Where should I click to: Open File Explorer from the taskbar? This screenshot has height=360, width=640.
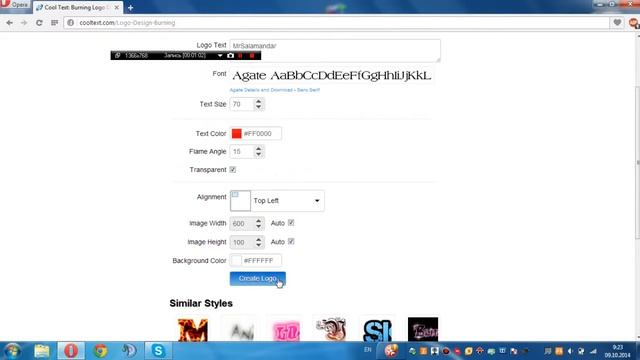[42, 351]
